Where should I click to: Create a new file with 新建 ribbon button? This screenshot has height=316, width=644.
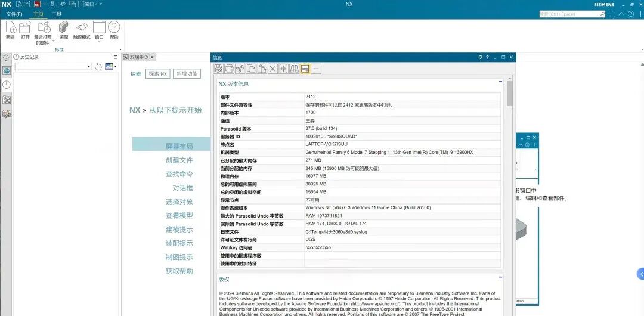click(11, 30)
